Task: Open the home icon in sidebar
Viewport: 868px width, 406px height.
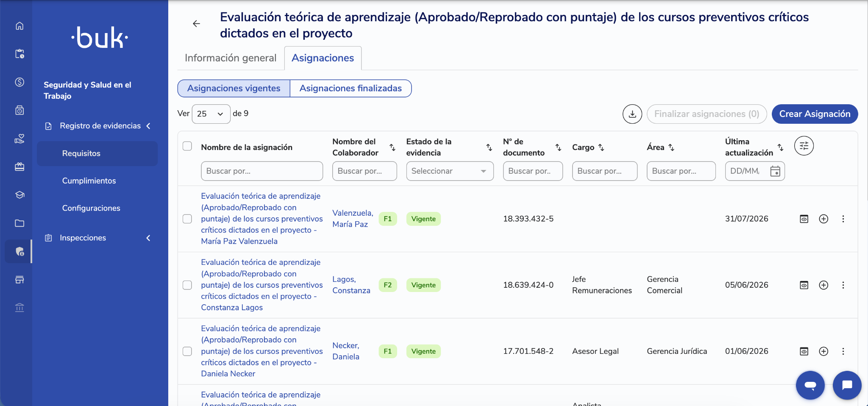Action: [19, 26]
